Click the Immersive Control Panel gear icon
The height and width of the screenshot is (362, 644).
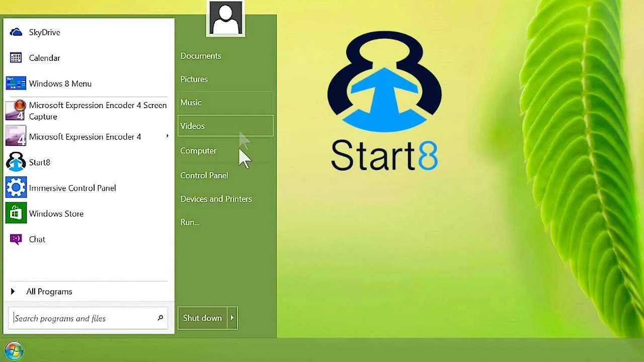(x=16, y=188)
